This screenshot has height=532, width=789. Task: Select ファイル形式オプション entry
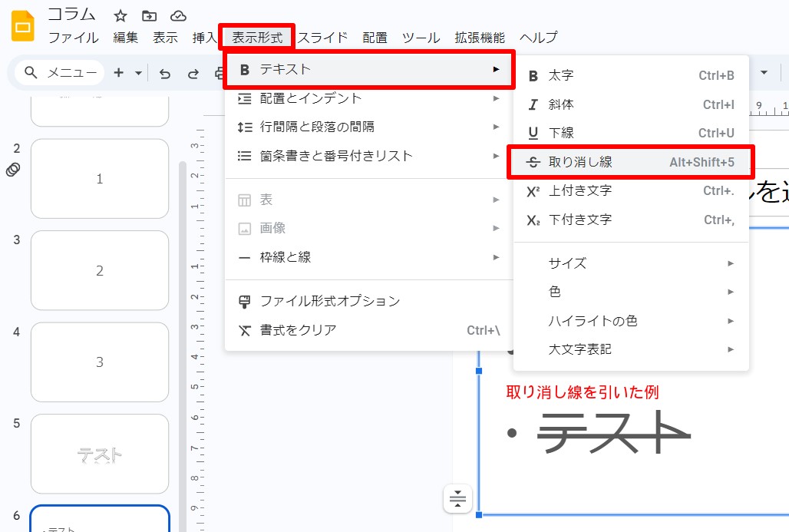coord(369,301)
